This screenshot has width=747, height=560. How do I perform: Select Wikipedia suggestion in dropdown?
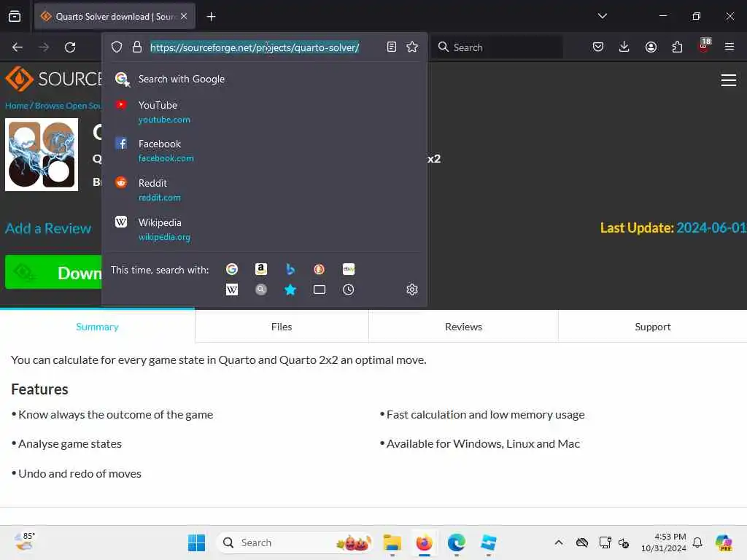[264, 229]
